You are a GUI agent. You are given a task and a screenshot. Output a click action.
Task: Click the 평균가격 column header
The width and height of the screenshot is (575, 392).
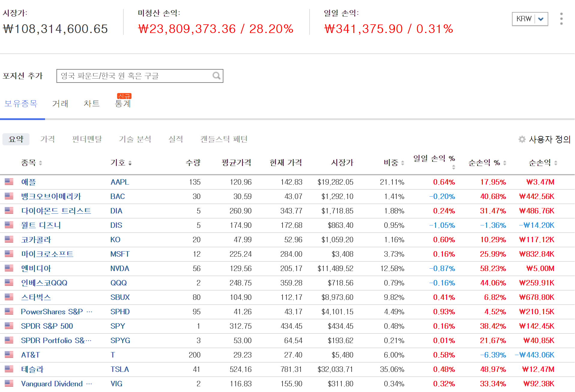[237, 163]
